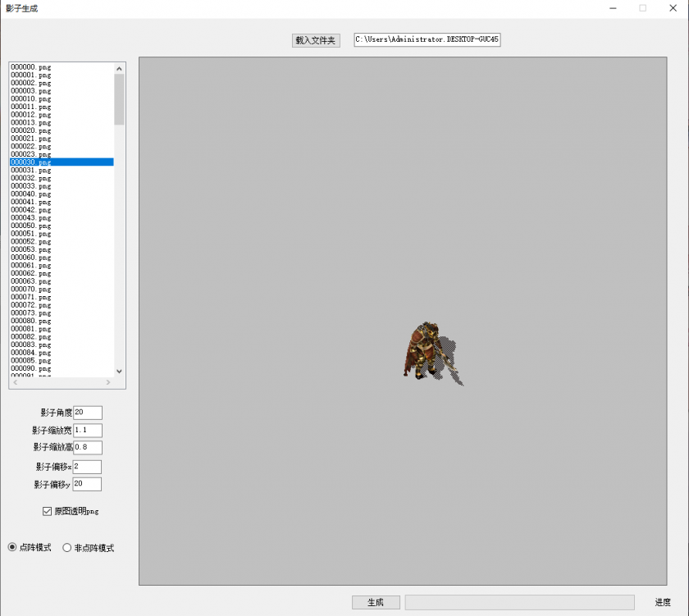Select 000000.png in the file list

point(31,67)
